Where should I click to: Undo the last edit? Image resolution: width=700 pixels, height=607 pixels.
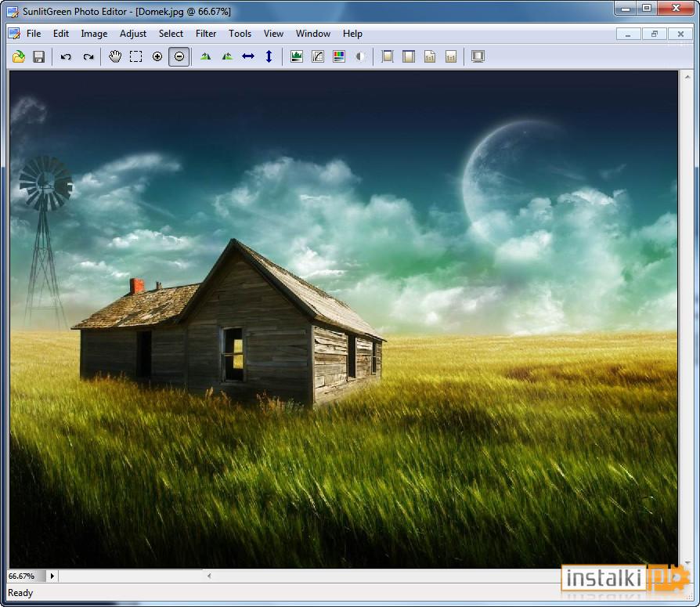point(66,56)
